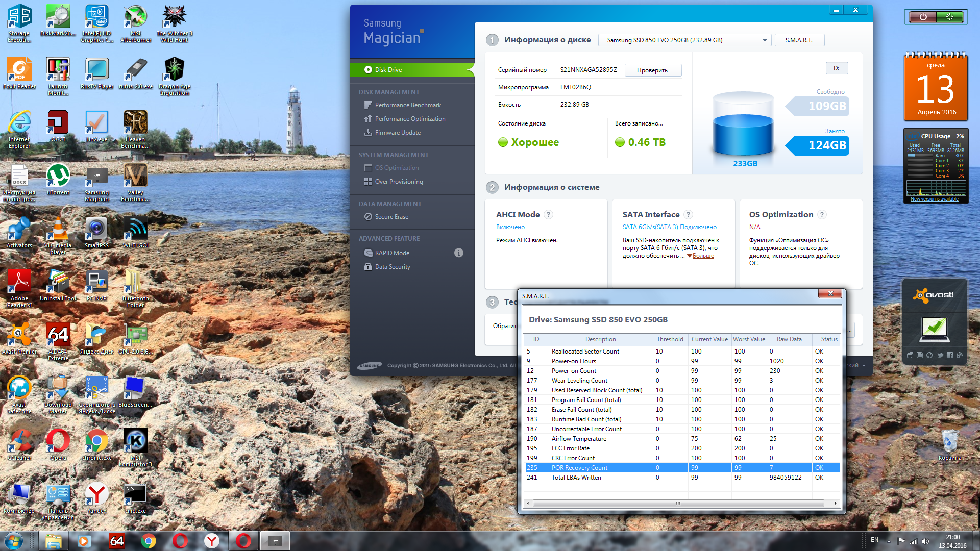The height and width of the screenshot is (551, 980).
Task: Expand SATA Interface text via Больше
Action: click(x=703, y=256)
